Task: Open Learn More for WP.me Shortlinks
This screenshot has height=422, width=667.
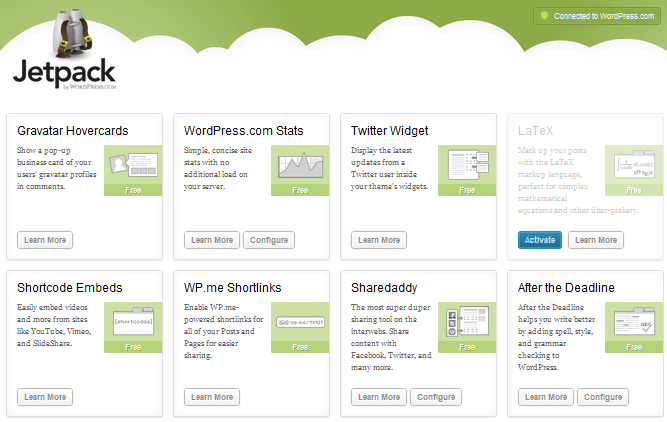Action: pos(212,397)
